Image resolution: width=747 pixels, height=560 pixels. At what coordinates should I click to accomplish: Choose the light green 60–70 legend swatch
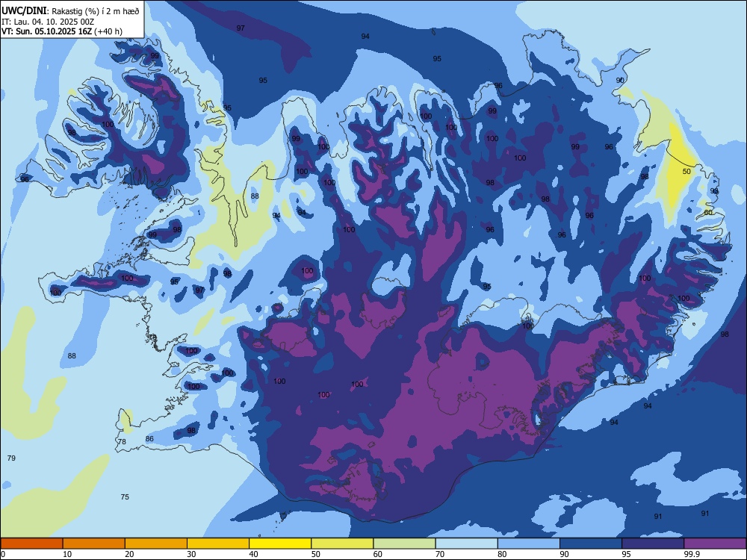coord(404,544)
